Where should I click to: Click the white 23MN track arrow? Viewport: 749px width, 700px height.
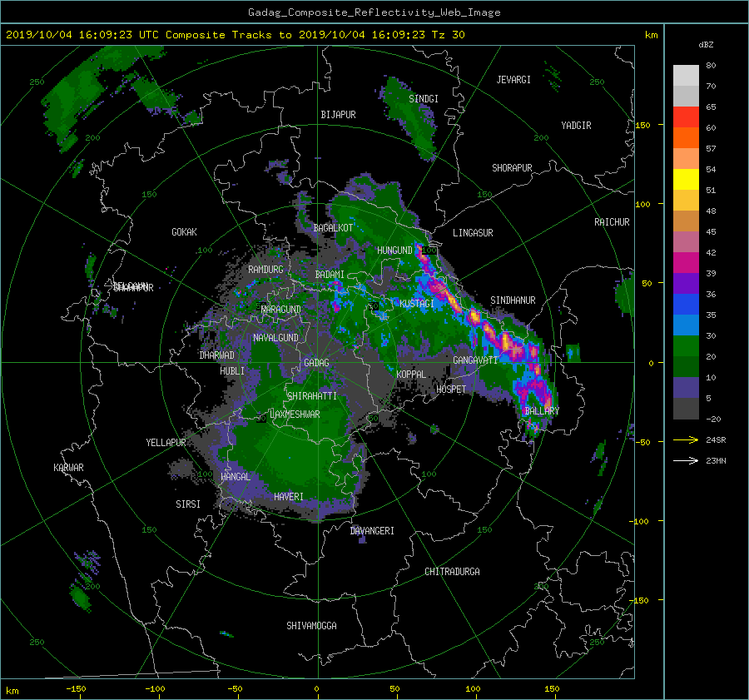(x=686, y=460)
